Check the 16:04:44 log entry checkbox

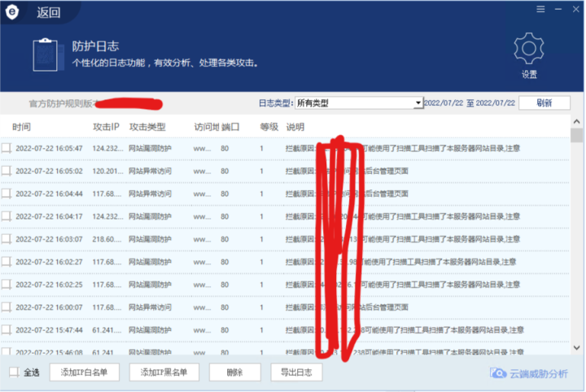(7, 194)
